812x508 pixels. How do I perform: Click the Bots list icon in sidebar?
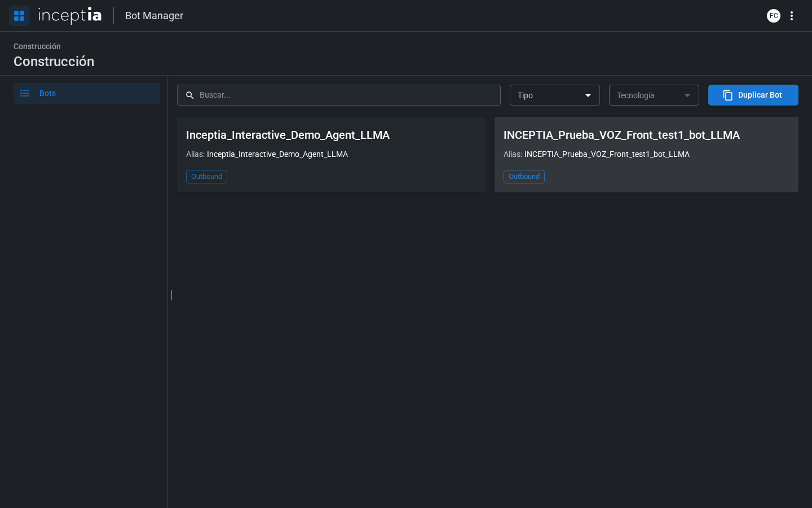click(25, 93)
